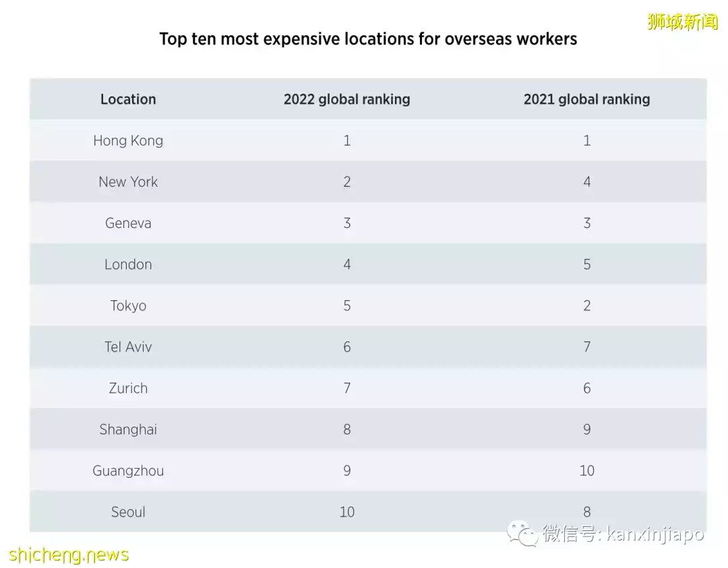
Task: Select the New York location cell
Action: point(128,181)
